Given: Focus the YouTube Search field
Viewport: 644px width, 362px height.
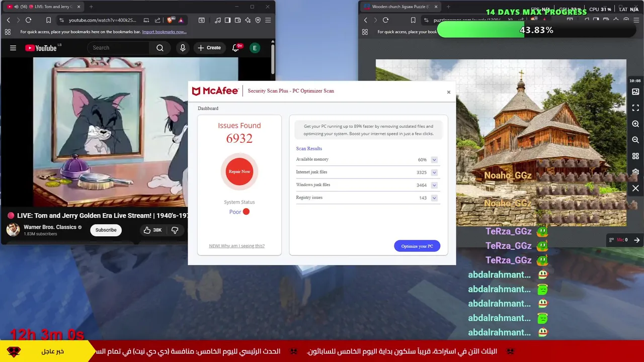Looking at the screenshot, I should point(118,48).
